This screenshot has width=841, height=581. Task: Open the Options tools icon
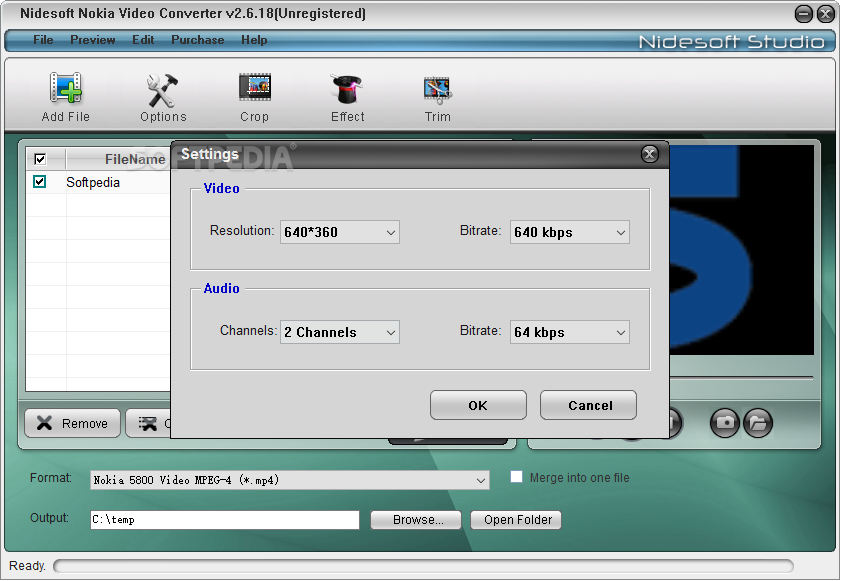[163, 90]
